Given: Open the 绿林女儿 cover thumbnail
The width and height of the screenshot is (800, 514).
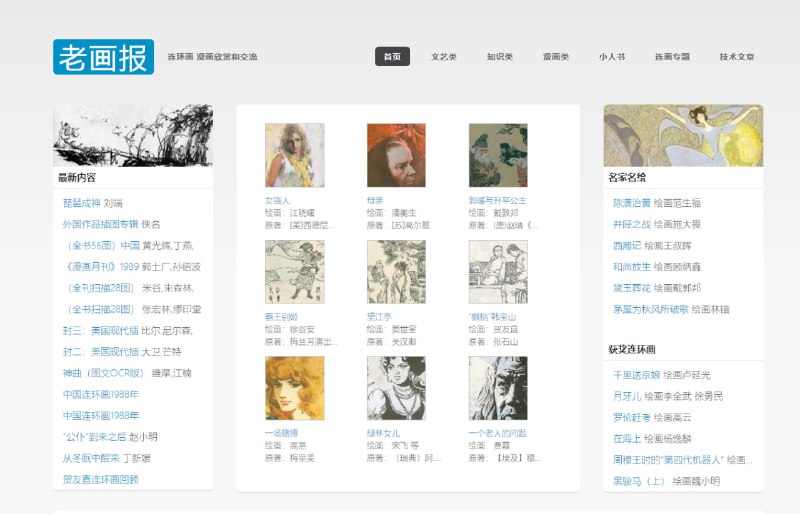Looking at the screenshot, I should (396, 388).
